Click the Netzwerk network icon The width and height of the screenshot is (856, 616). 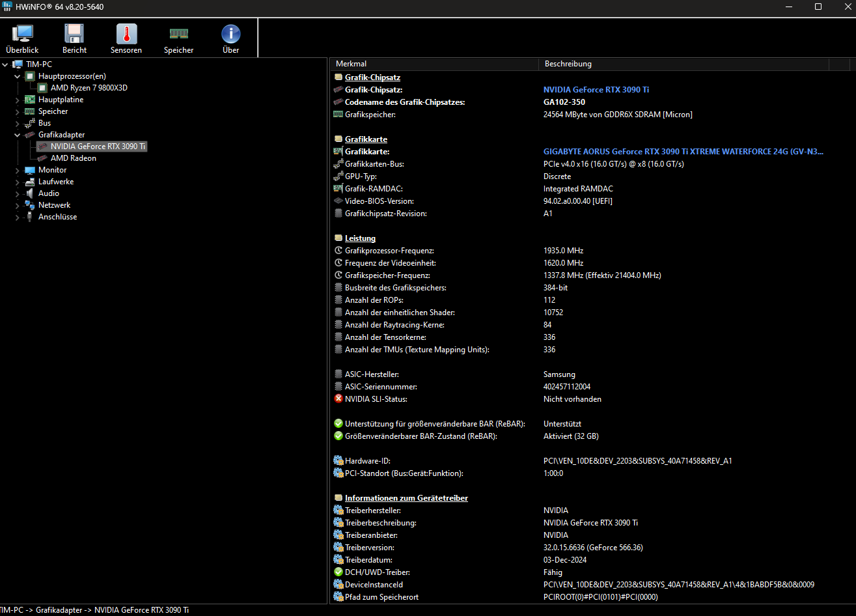point(30,205)
